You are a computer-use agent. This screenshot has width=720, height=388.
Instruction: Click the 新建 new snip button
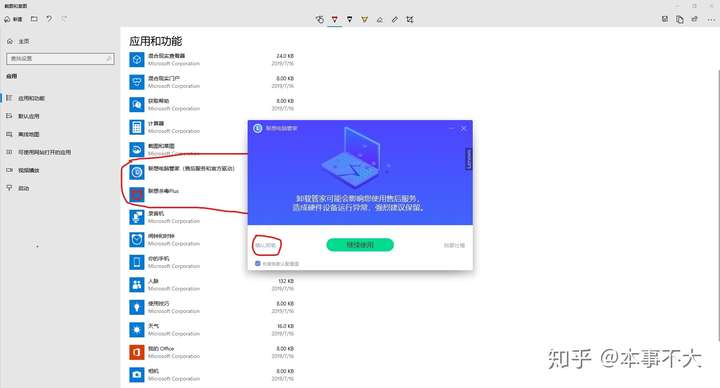(x=13, y=19)
